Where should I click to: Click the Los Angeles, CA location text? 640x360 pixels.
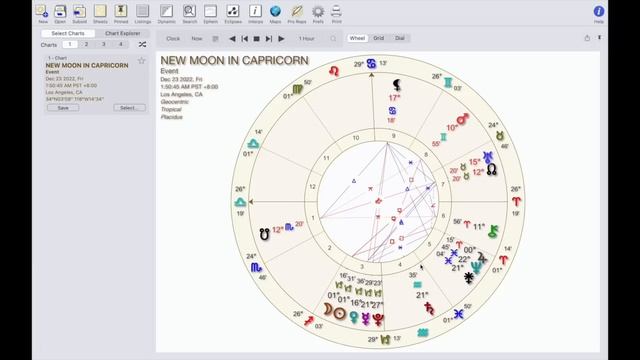click(x=182, y=94)
